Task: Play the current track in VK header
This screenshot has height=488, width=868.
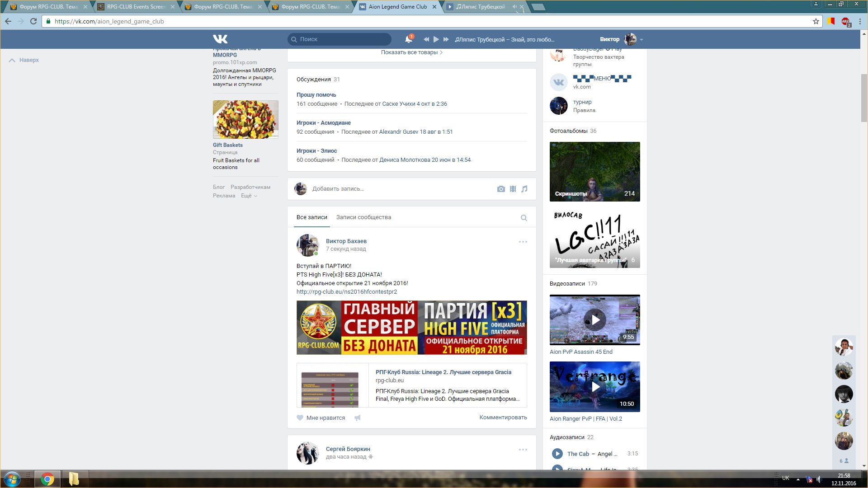Action: point(436,39)
